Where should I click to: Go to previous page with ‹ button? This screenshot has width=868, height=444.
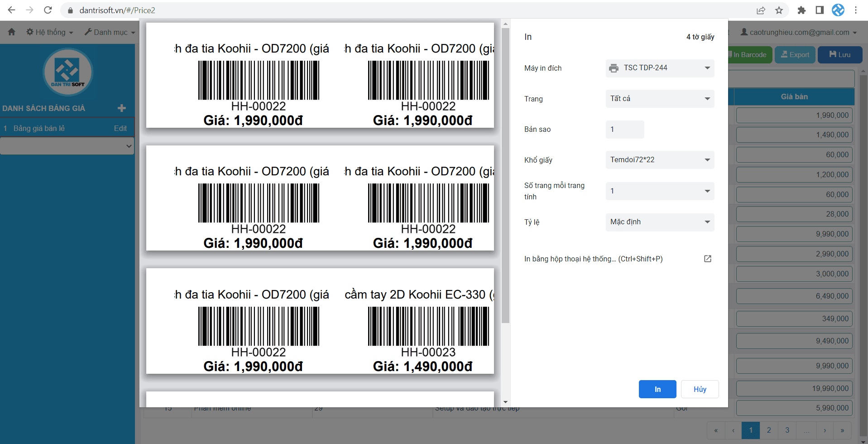point(733,430)
